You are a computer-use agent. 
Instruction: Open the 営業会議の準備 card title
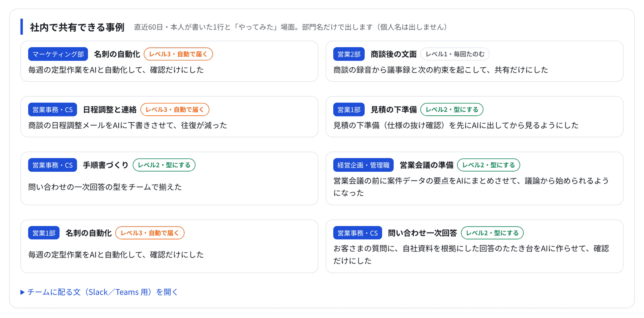click(x=427, y=165)
